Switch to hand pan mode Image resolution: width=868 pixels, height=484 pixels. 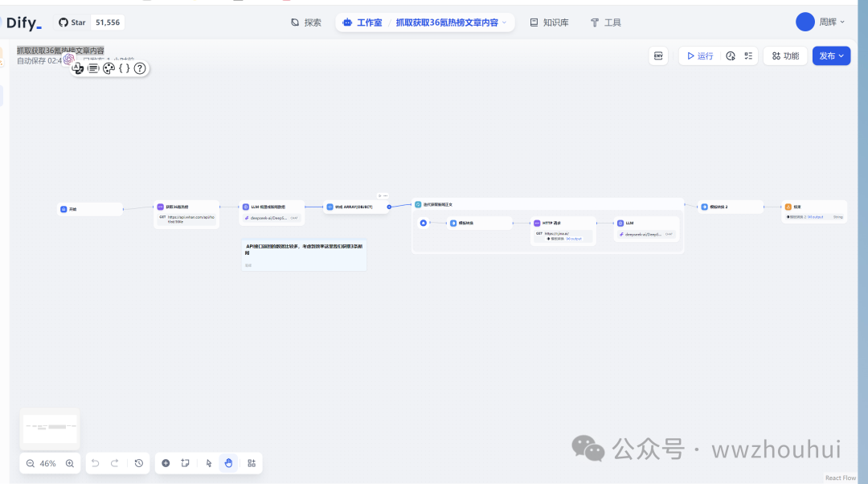point(228,463)
